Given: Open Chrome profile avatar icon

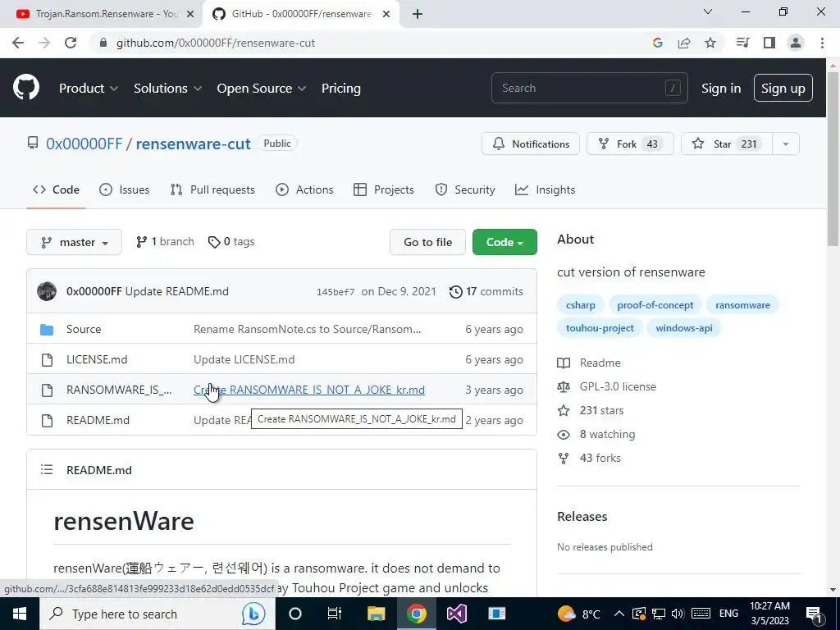Looking at the screenshot, I should 796,43.
